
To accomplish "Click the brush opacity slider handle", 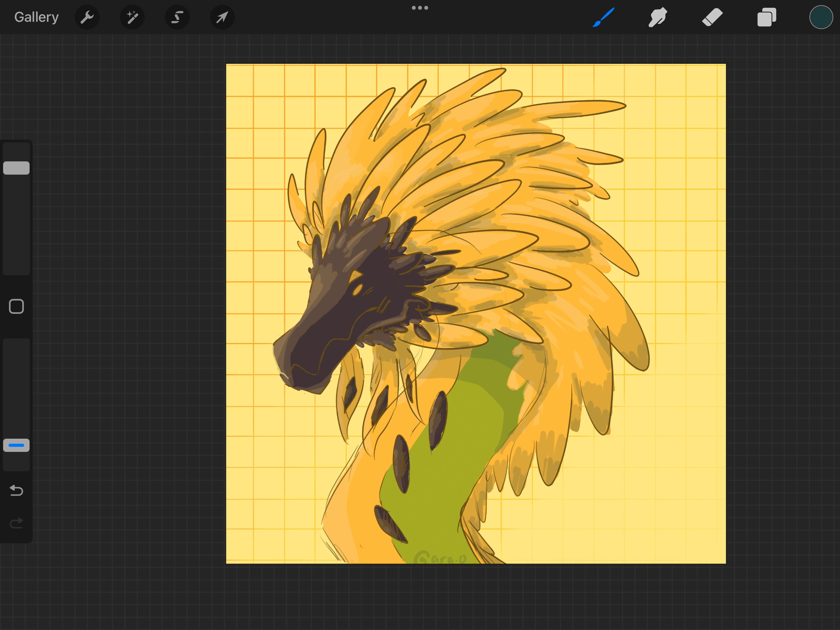I will (16, 445).
